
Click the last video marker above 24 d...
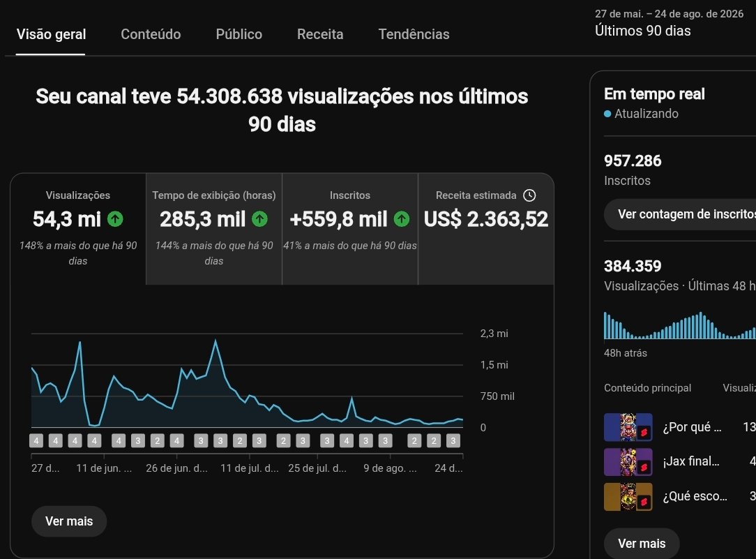[453, 441]
